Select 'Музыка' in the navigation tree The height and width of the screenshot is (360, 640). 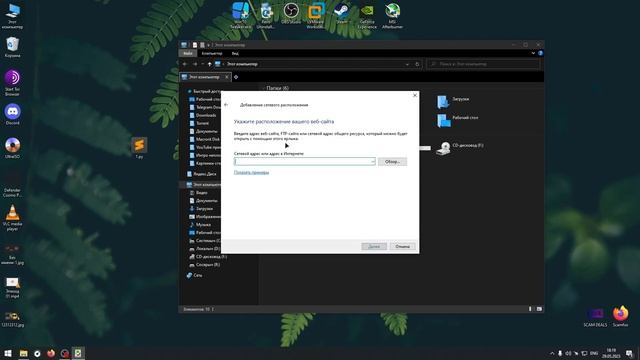[x=200, y=224]
